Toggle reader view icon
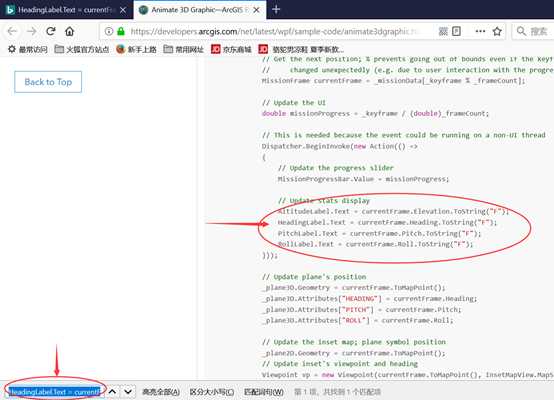The height and width of the screenshot is (400, 554). pos(456,31)
